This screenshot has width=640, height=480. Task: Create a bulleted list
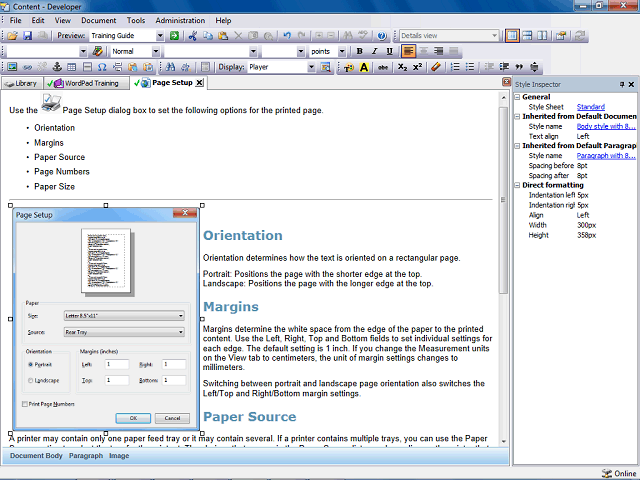470,67
